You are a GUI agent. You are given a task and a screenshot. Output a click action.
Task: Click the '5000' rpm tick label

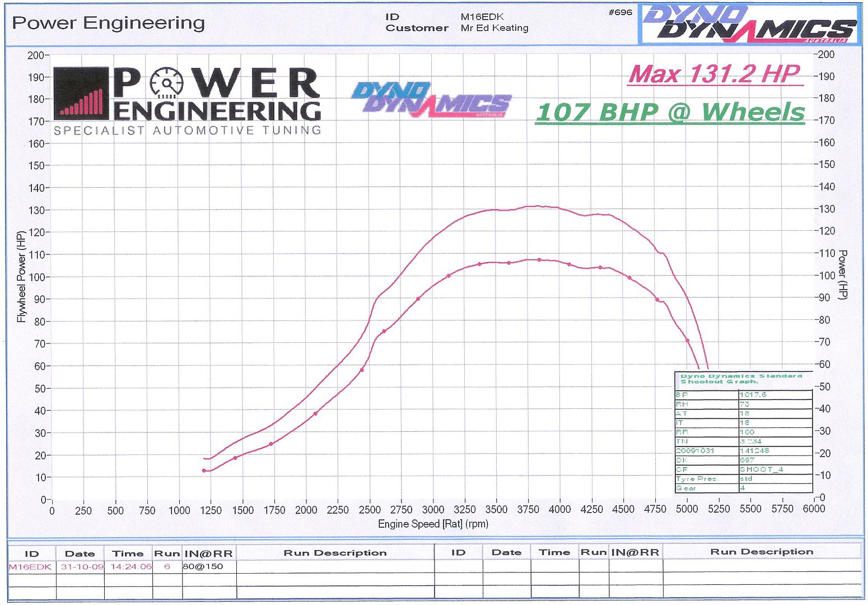(687, 509)
